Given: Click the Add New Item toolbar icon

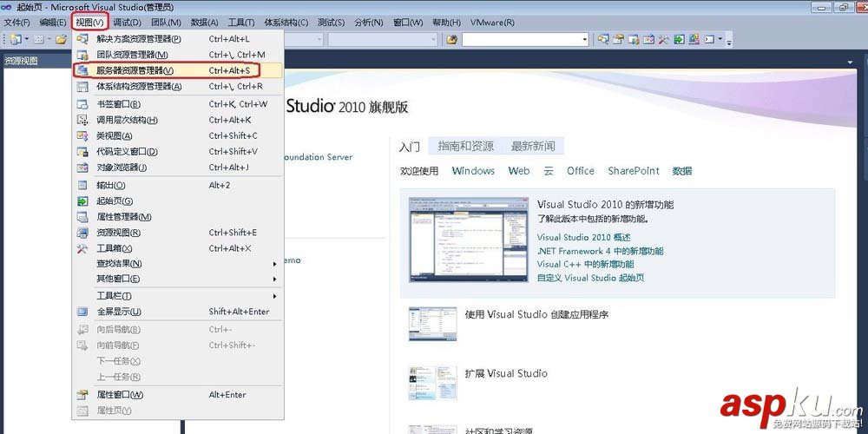Looking at the screenshot, I should pyautogui.click(x=39, y=39).
